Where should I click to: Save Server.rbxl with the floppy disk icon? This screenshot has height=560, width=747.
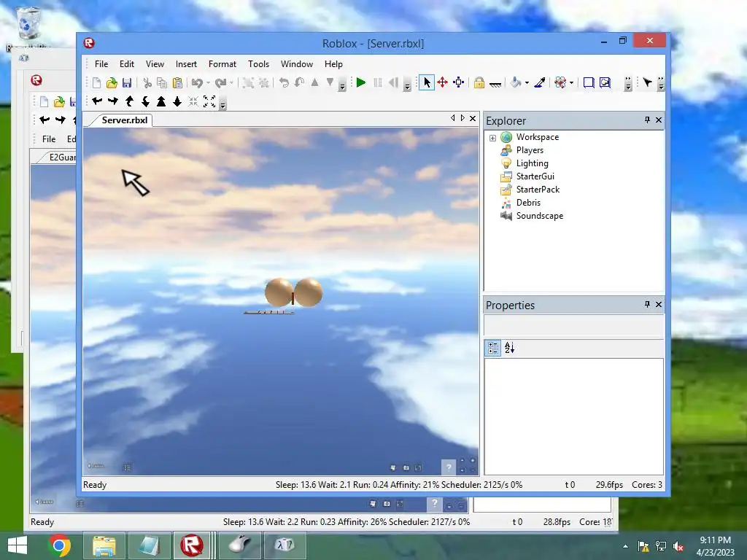tap(127, 83)
